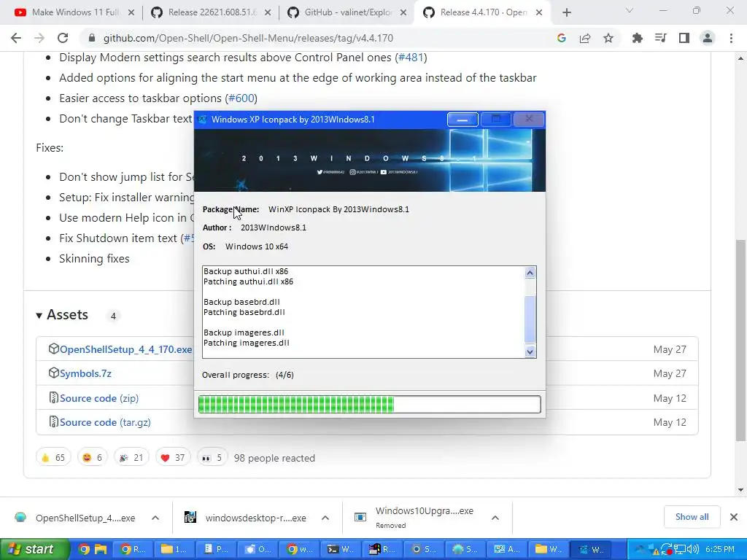The height and width of the screenshot is (560, 747).
Task: Click the '98 people reacted' text
Action: [274, 458]
